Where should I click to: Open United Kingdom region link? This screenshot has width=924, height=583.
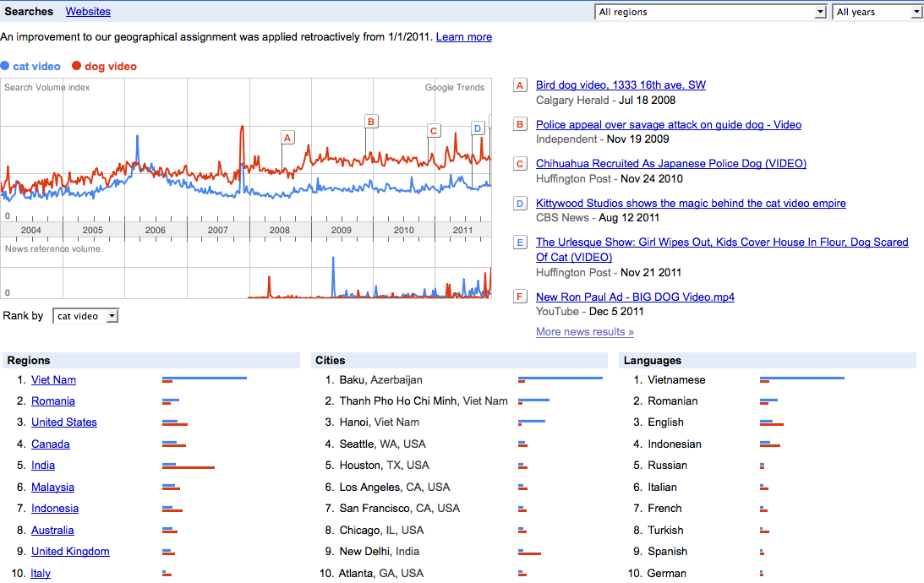click(x=70, y=551)
